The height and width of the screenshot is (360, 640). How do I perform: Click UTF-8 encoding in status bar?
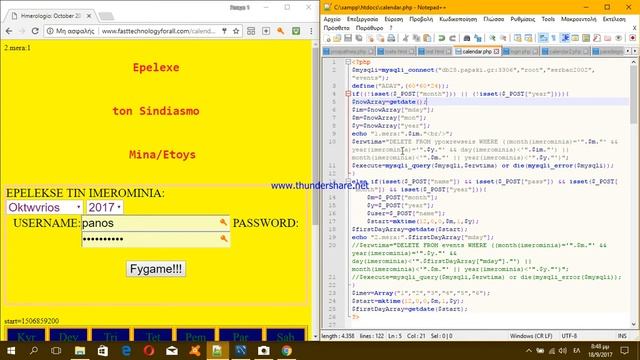[569, 336]
